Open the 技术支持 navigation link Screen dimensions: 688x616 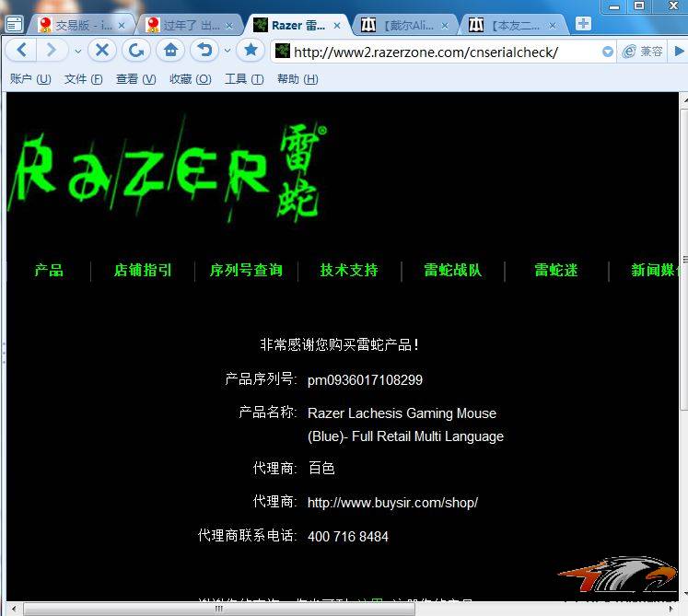[349, 270]
